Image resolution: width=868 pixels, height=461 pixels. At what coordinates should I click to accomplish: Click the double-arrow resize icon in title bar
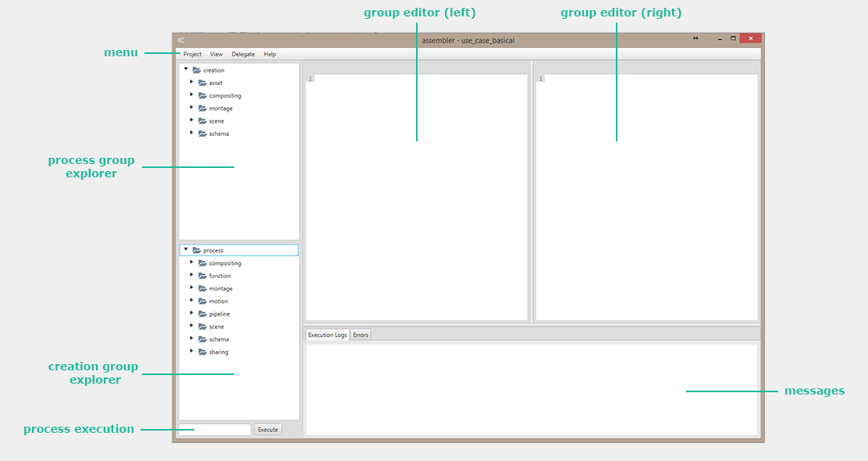point(695,38)
